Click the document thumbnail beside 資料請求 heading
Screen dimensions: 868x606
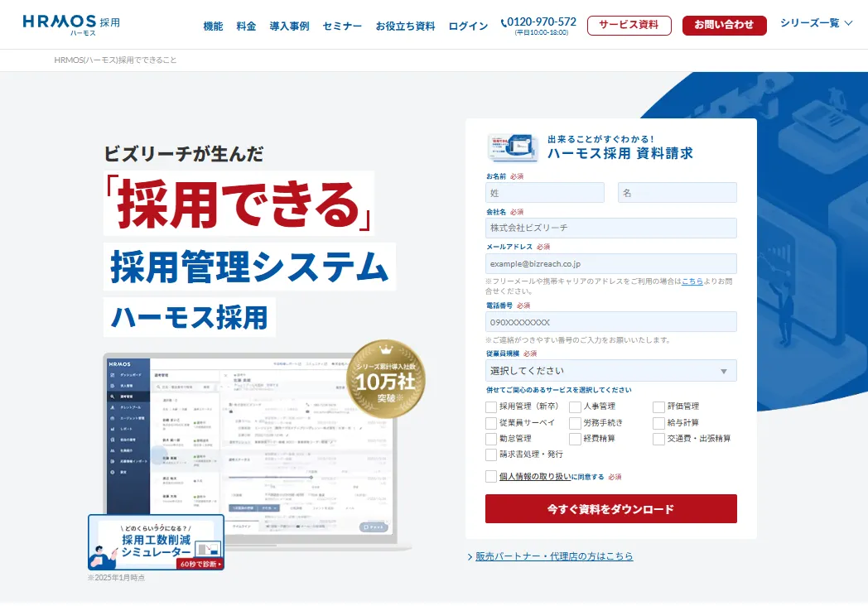tap(514, 147)
